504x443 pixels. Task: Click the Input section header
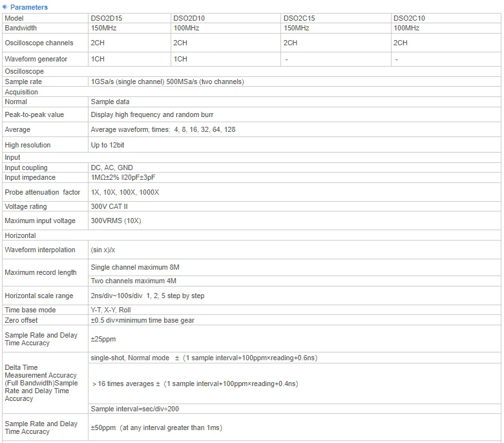coord(12,157)
